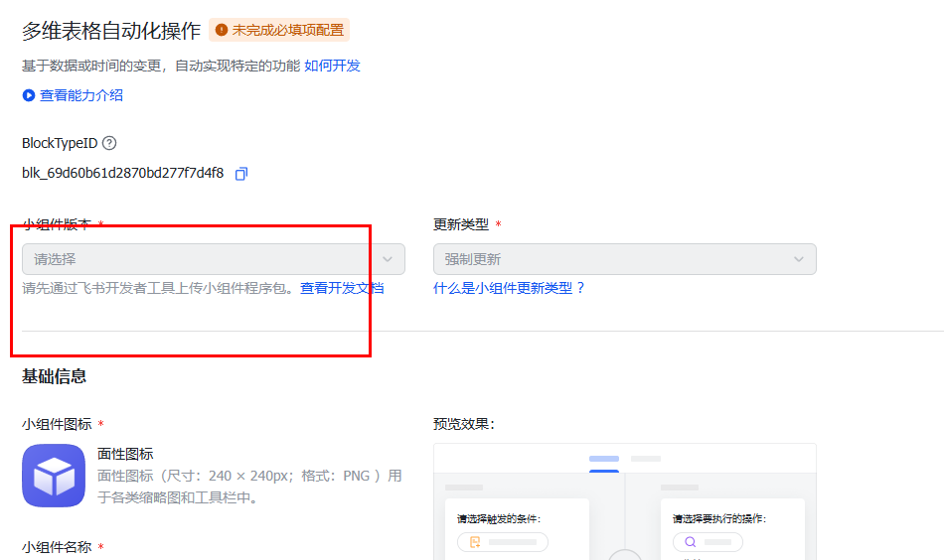944x560 pixels.
Task: Open the 查看开发文档 link
Action: coord(342,288)
